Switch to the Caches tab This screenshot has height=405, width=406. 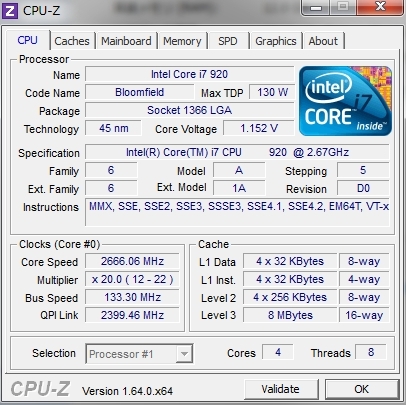[x=72, y=41]
